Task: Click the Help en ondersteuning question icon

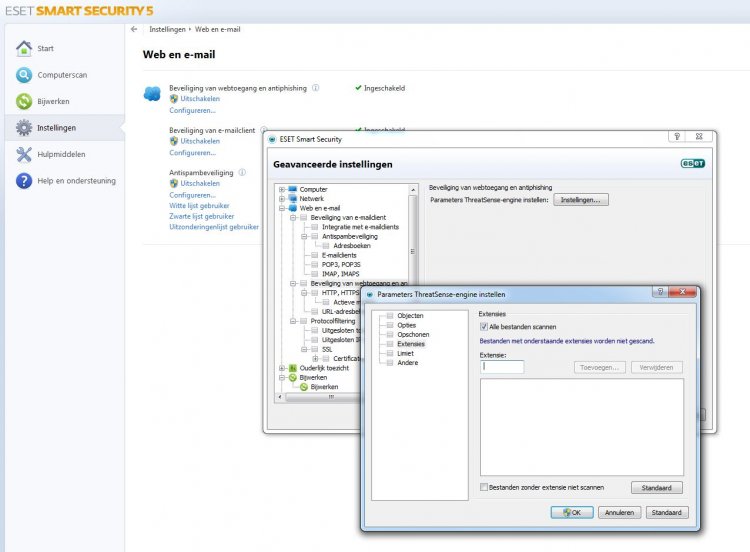Action: click(x=24, y=181)
